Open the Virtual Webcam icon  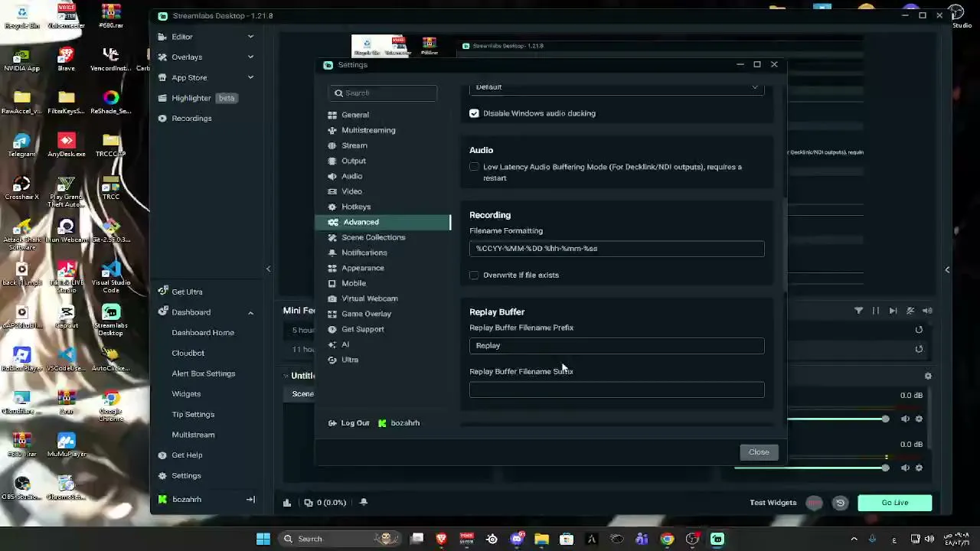[332, 298]
